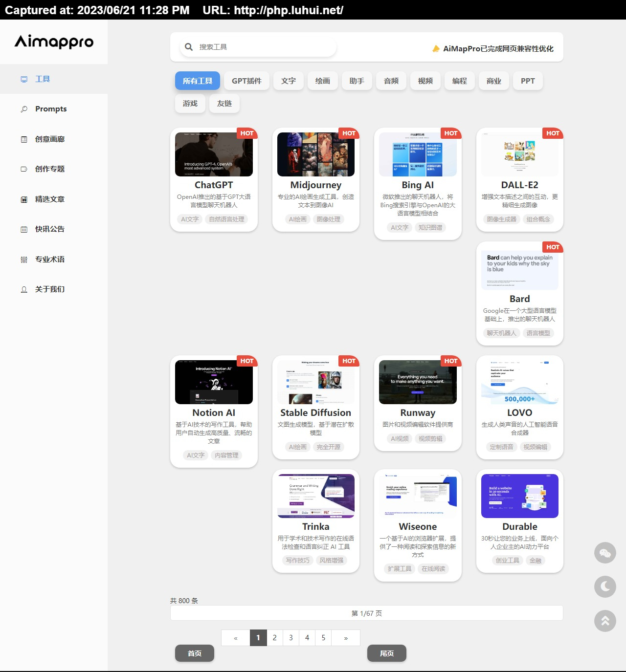This screenshot has width=626, height=672.
Task: Open the DALL-E2 card thumbnail
Action: [520, 154]
